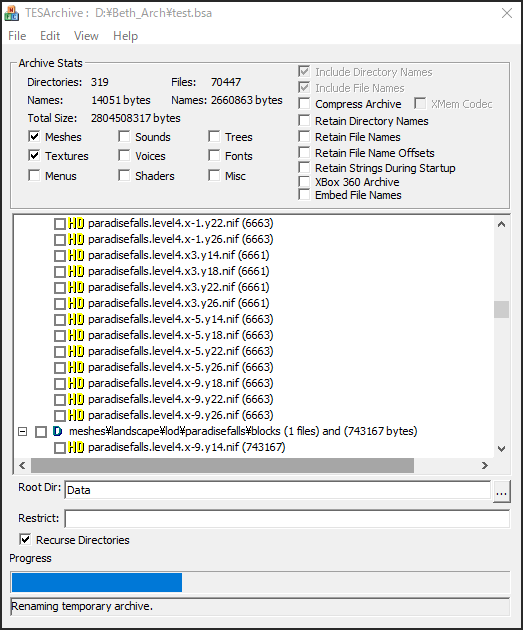Click HD icon of paradisefalls.level4.x-1.y26.nif
The width and height of the screenshot is (523, 630).
[76, 239]
